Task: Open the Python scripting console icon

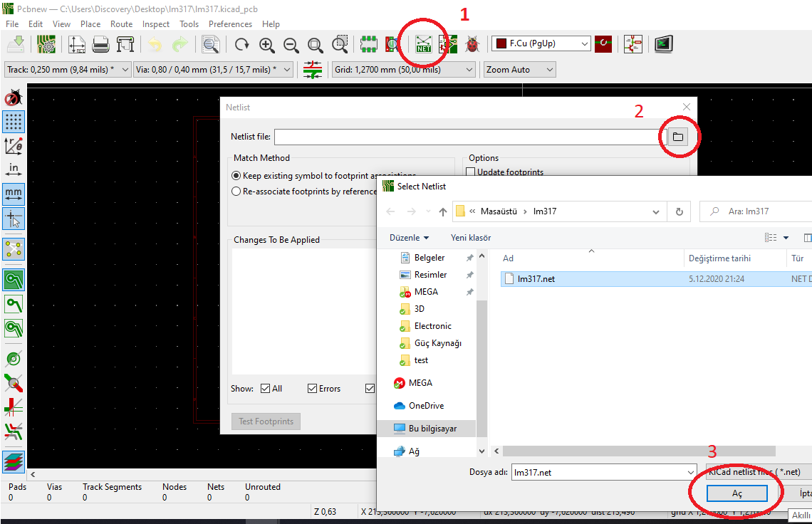Action: 664,44
